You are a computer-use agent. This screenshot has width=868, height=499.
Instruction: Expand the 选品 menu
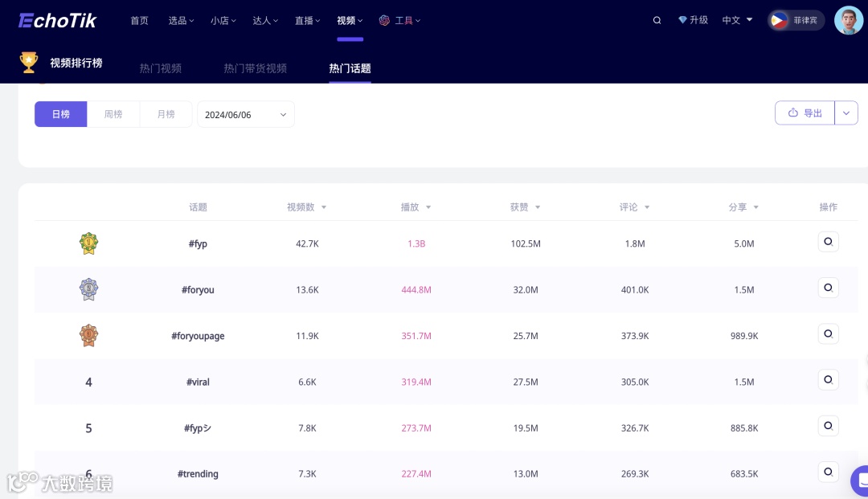(181, 20)
